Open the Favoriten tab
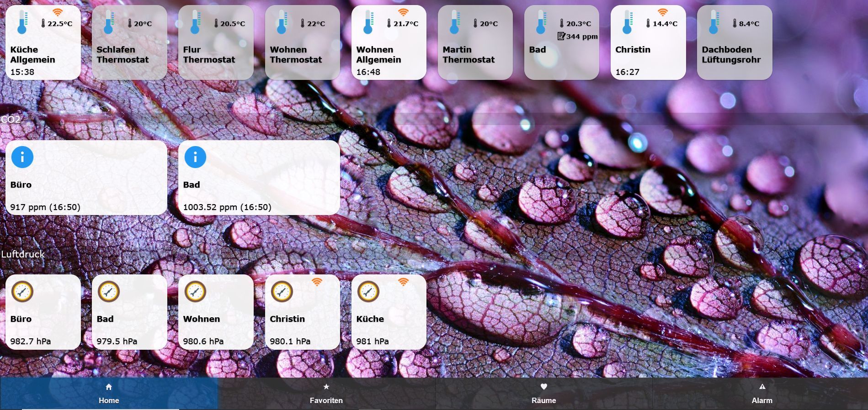This screenshot has height=410, width=868. pos(326,394)
